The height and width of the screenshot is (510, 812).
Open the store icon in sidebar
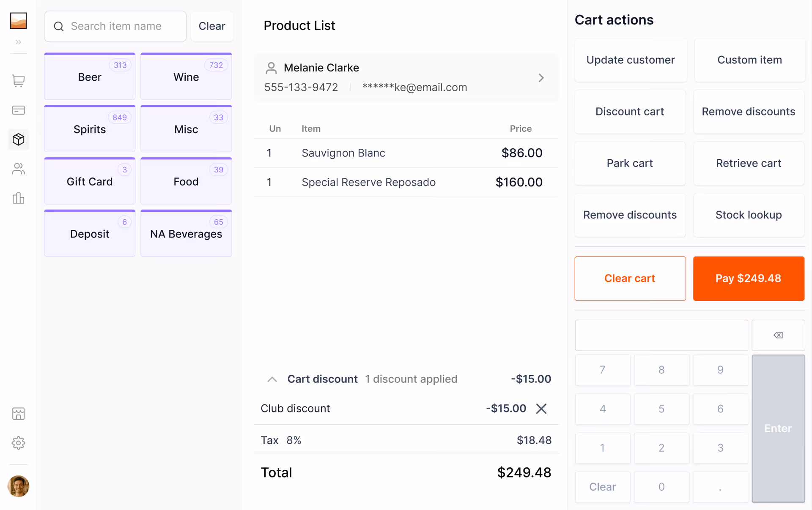click(18, 414)
